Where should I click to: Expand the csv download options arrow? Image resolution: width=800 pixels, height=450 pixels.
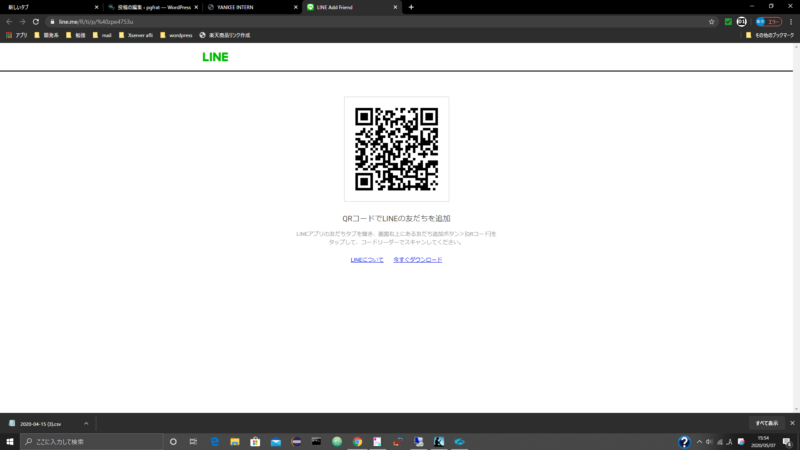[86, 423]
